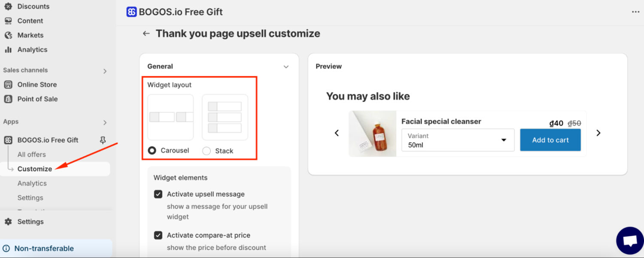The height and width of the screenshot is (258, 644).
Task: Expand the Sales channels section
Action: tap(105, 71)
